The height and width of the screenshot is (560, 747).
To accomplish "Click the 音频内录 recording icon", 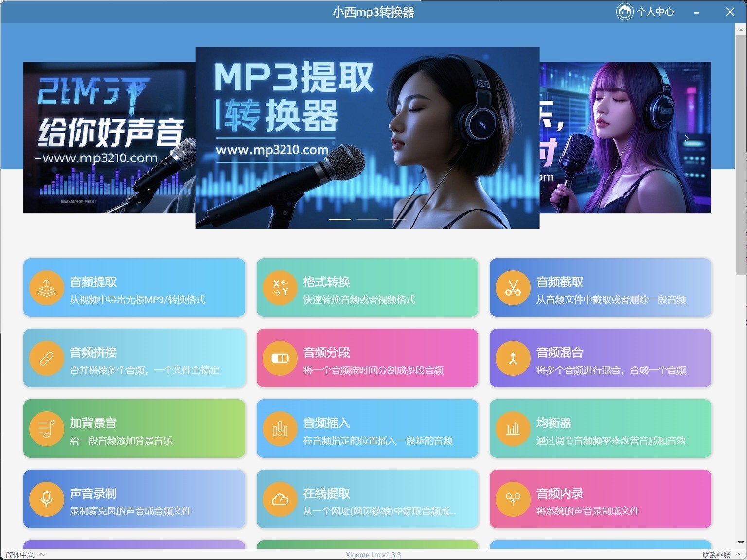I will click(513, 499).
